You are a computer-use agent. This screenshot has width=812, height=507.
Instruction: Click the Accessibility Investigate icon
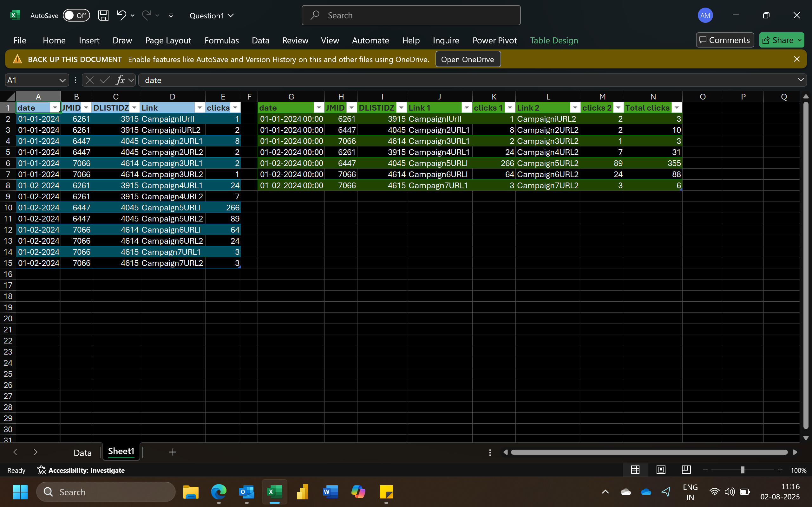[x=41, y=470]
